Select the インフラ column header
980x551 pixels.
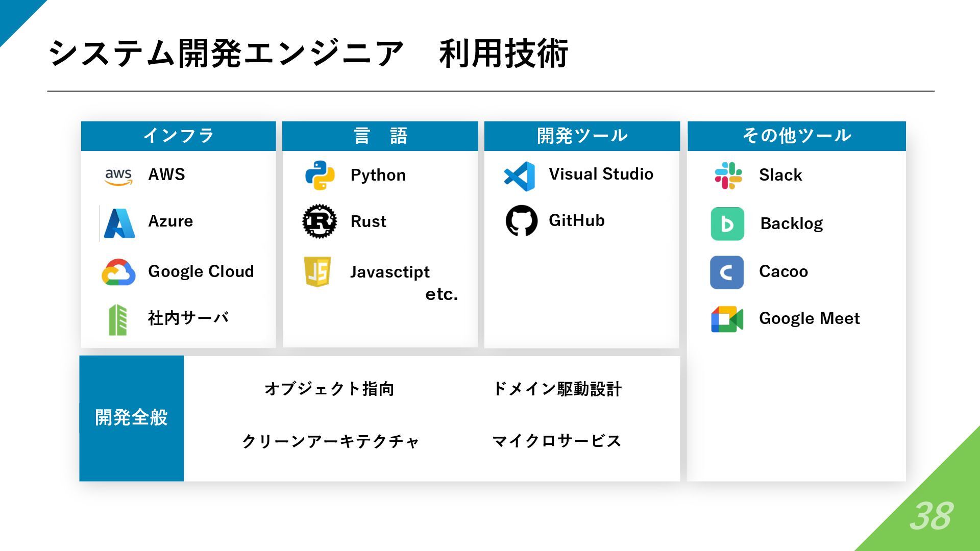(178, 136)
